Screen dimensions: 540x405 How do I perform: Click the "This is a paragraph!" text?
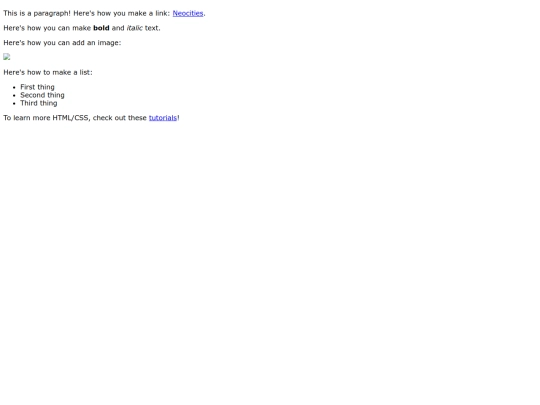37,13
